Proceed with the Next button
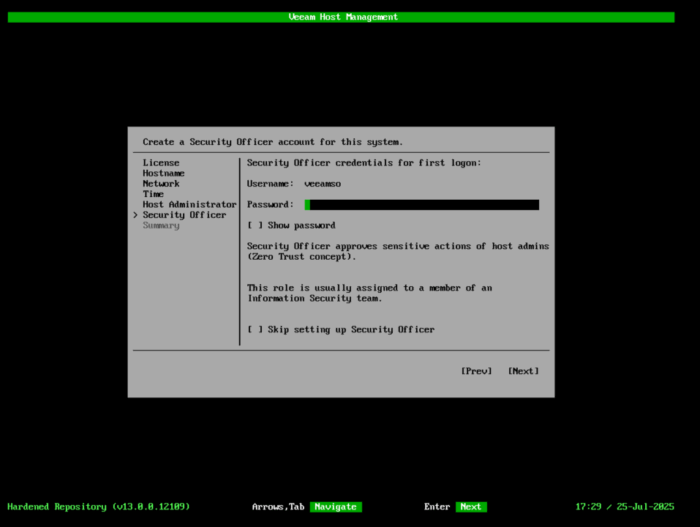Viewport: 700px width, 527px height. [523, 371]
